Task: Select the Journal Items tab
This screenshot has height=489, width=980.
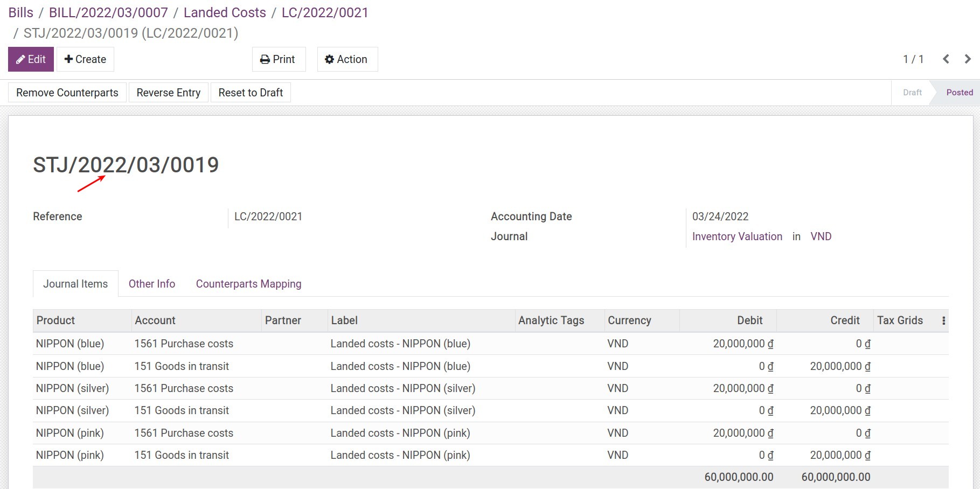Action: click(75, 284)
